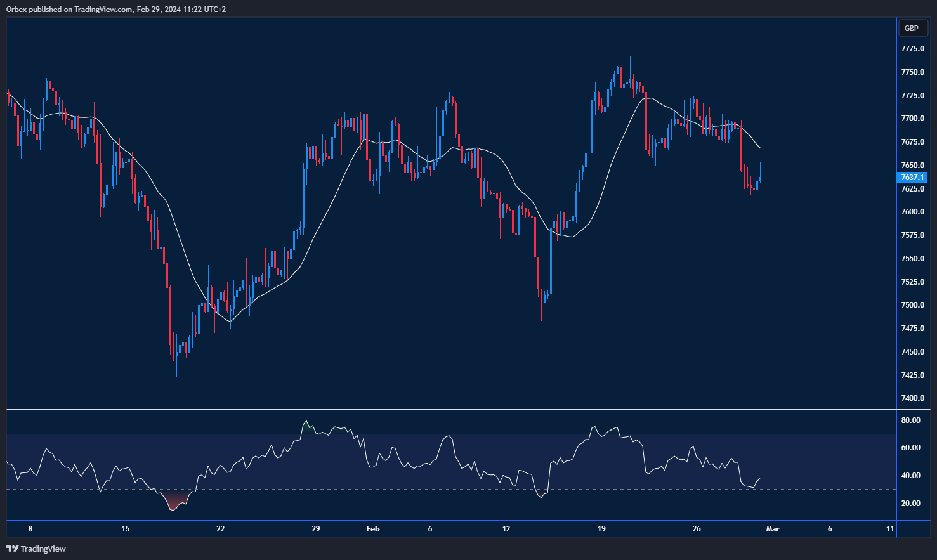Click date 8 on the time axis
Screen dimensions: 937x560
(30, 529)
